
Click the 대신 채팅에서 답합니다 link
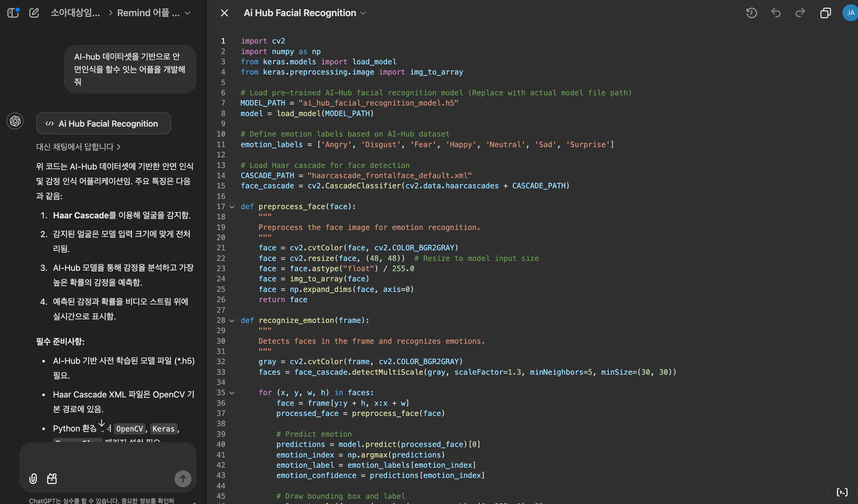click(78, 147)
